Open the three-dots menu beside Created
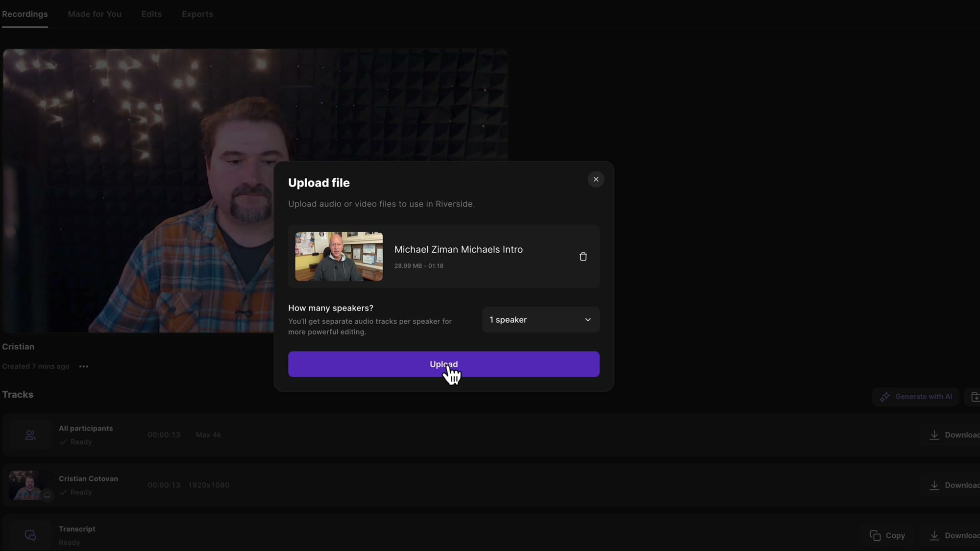Image resolution: width=980 pixels, height=551 pixels. point(84,366)
